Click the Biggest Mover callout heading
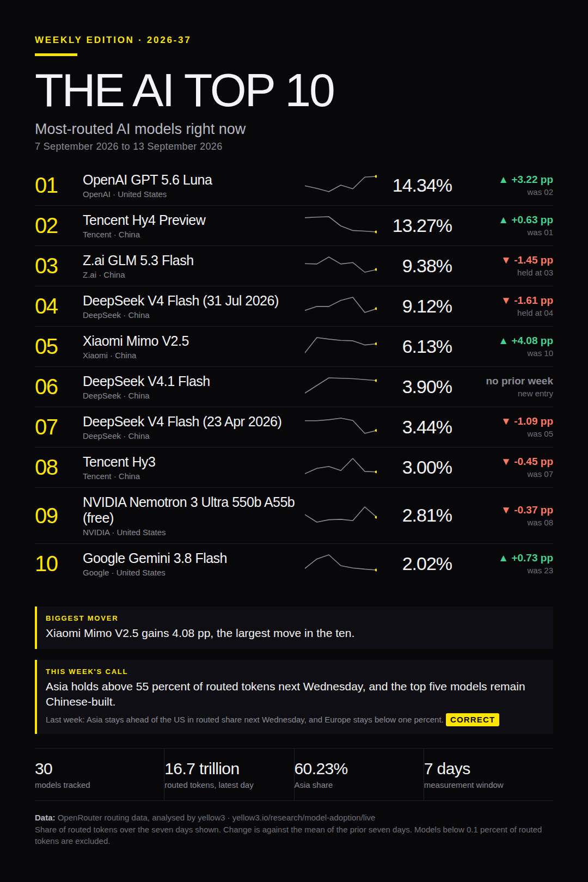This screenshot has height=882, width=588. 82,618
